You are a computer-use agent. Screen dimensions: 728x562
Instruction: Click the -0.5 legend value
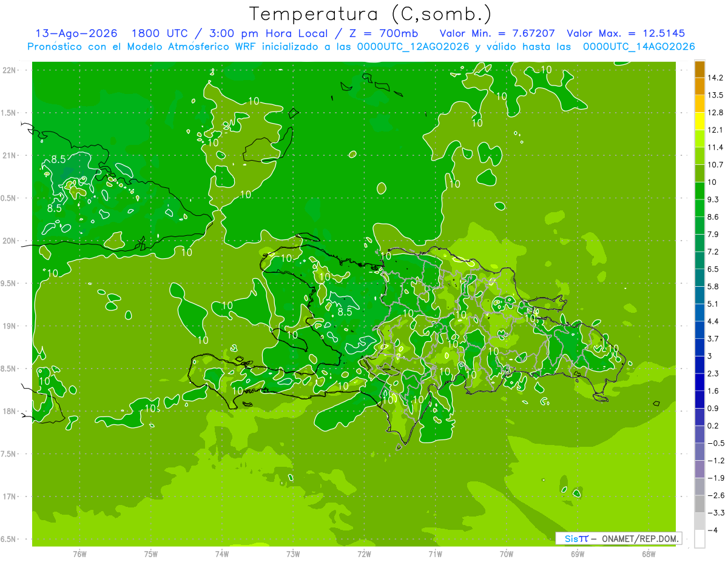click(x=716, y=443)
